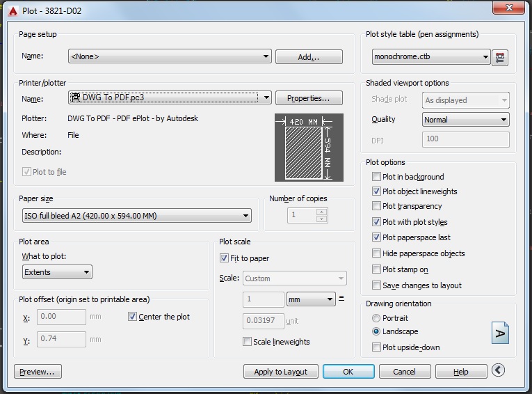The height and width of the screenshot is (394, 532).
Task: Select Landscape drawing orientation
Action: [x=376, y=331]
